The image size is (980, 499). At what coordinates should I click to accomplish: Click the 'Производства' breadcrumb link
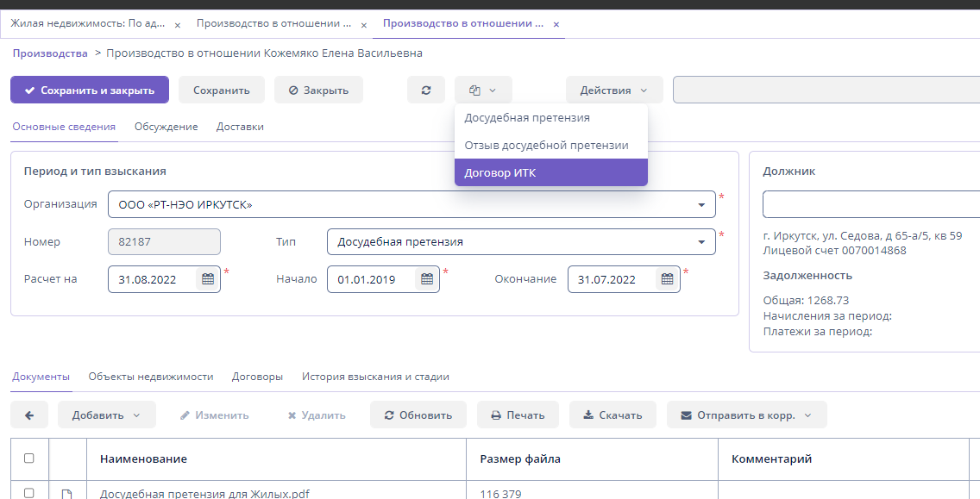(x=50, y=53)
